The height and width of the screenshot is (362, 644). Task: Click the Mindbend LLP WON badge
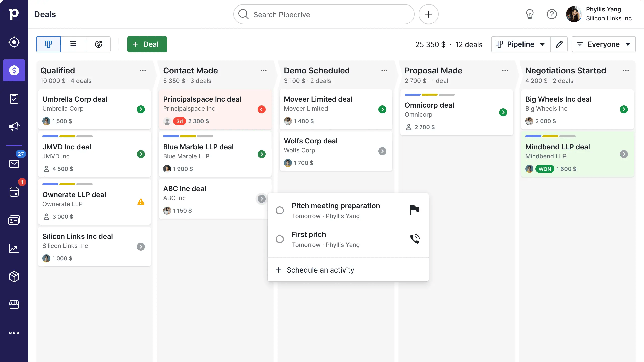point(544,168)
